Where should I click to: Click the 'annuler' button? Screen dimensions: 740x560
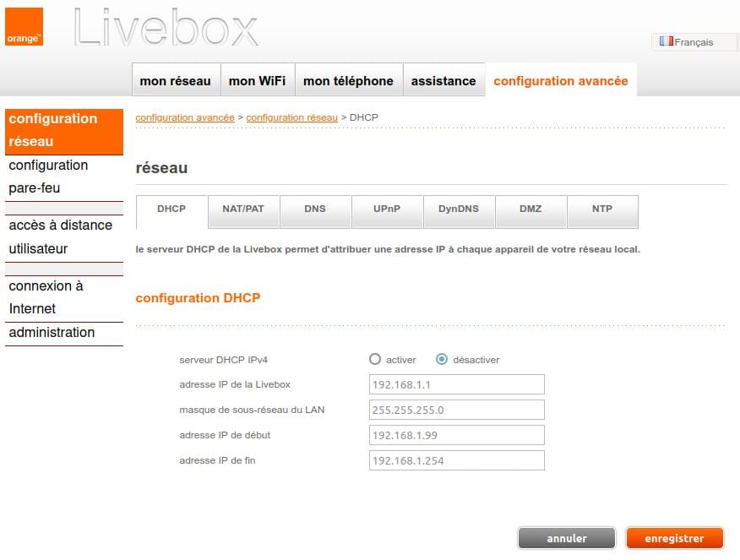566,538
